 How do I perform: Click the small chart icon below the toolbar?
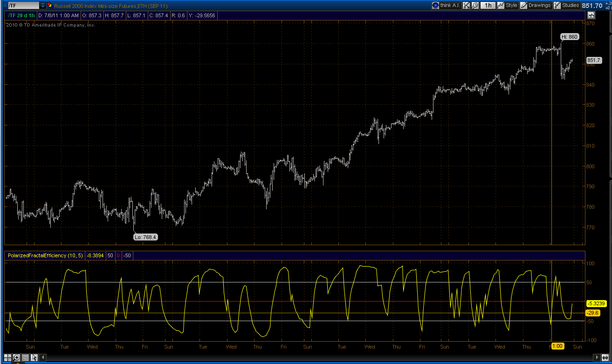pyautogui.click(x=591, y=15)
